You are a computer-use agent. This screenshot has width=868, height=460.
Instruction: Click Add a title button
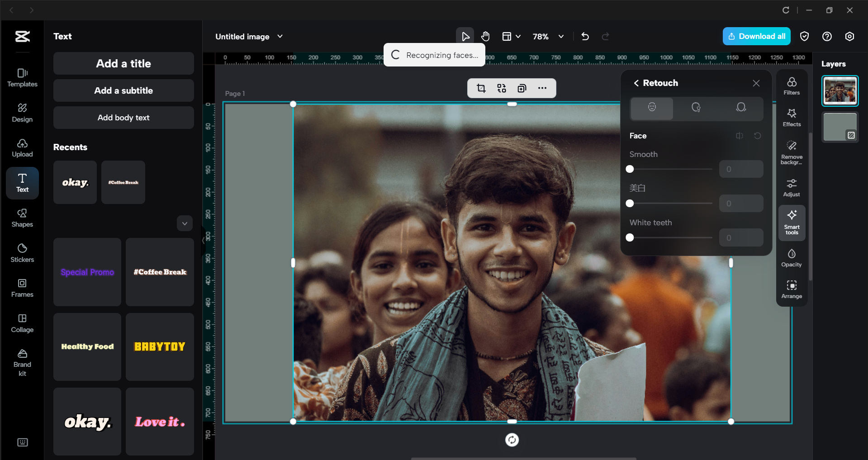123,64
